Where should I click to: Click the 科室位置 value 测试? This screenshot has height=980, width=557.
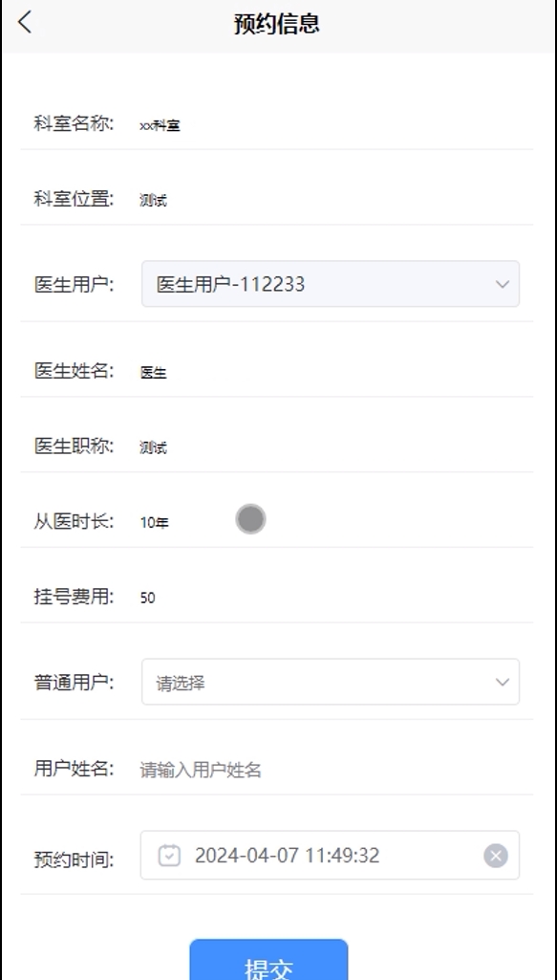[x=153, y=201]
